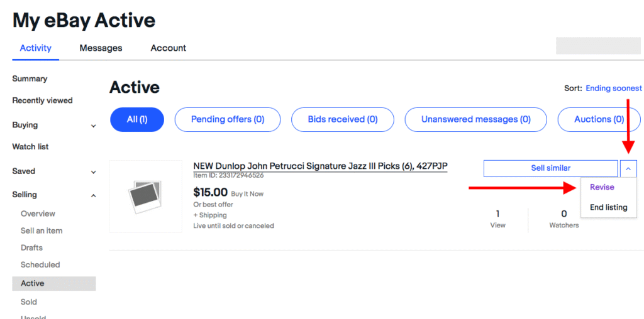Switch to the Messages tab
644x319 pixels.
coord(101,48)
